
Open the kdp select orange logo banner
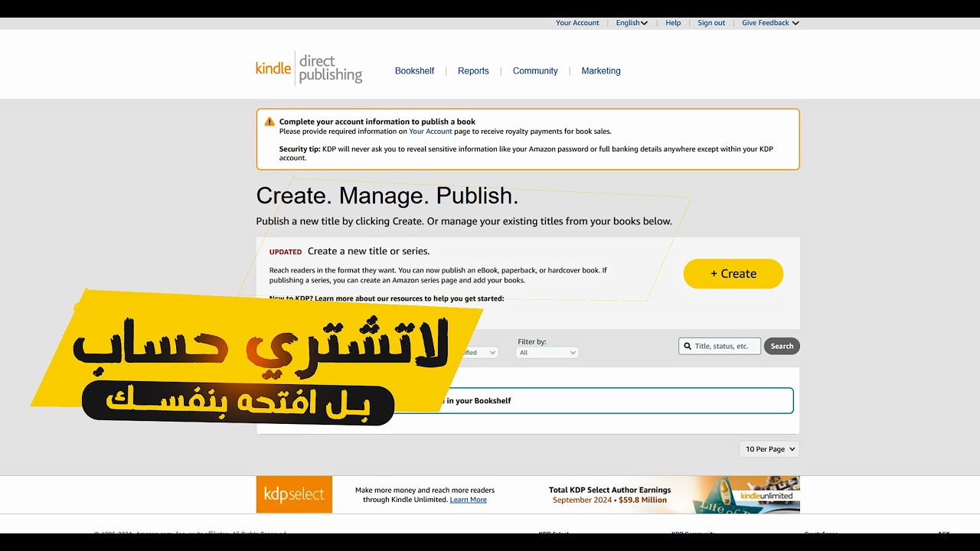pos(294,494)
